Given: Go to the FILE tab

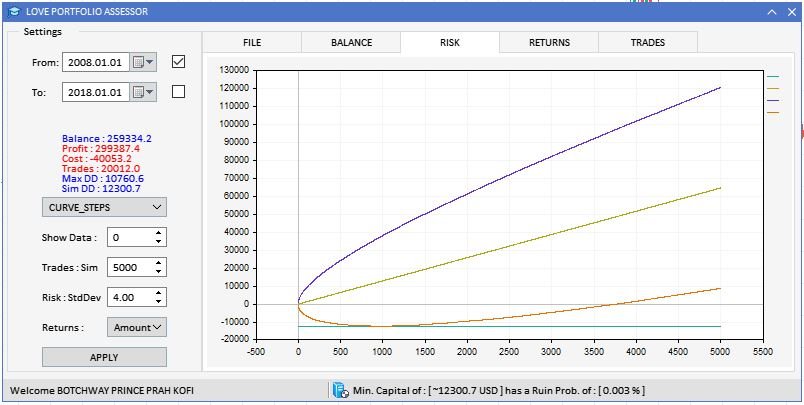Looking at the screenshot, I should 252,43.
